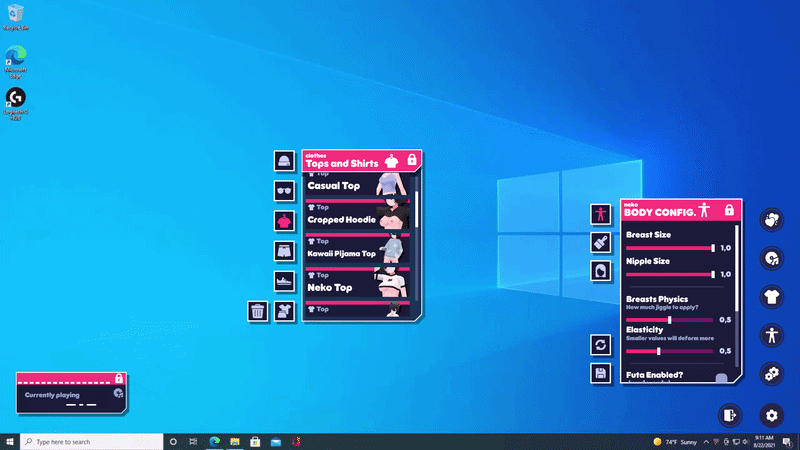The image size is (800, 450).
Task: Open the paintbrush customization tab icon
Action: [601, 242]
